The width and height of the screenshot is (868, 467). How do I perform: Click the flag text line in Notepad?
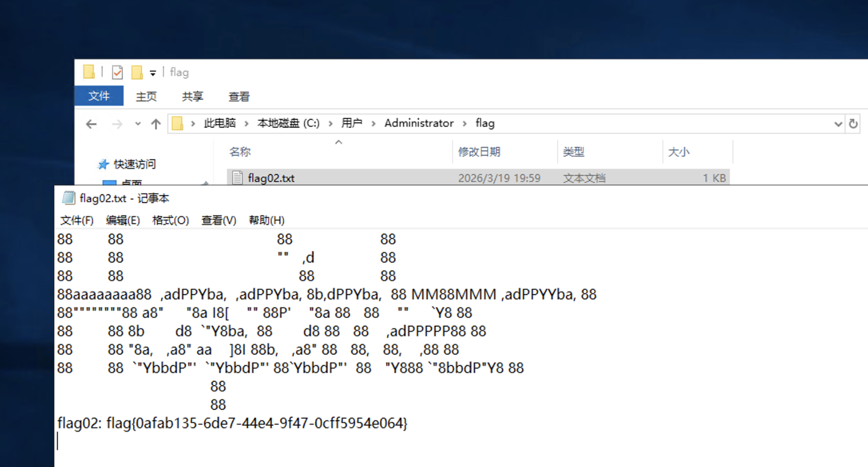(x=232, y=423)
